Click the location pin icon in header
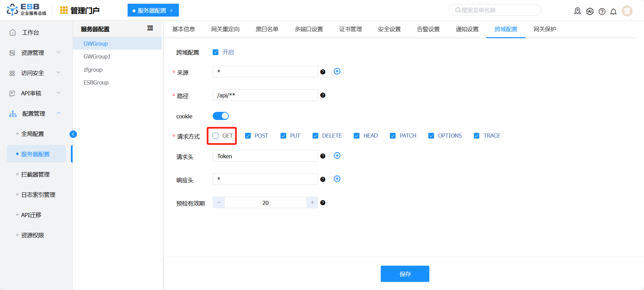Image resolution: width=644 pixels, height=290 pixels. tap(578, 11)
